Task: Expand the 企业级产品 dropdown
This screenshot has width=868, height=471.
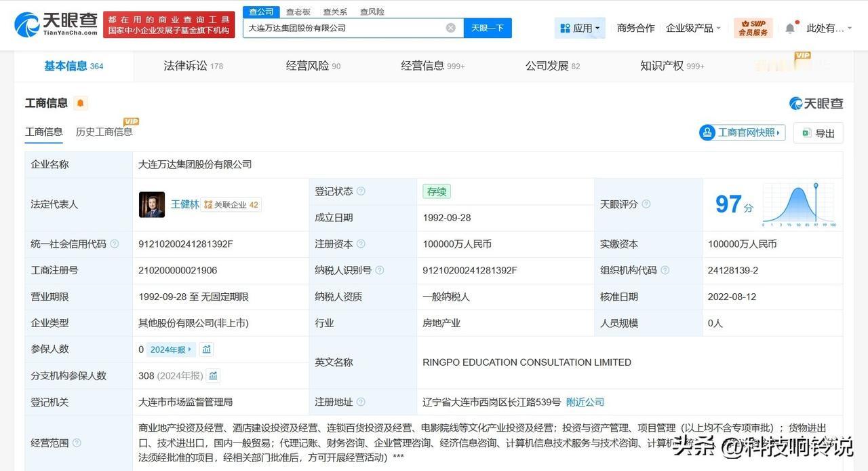Action: [694, 28]
